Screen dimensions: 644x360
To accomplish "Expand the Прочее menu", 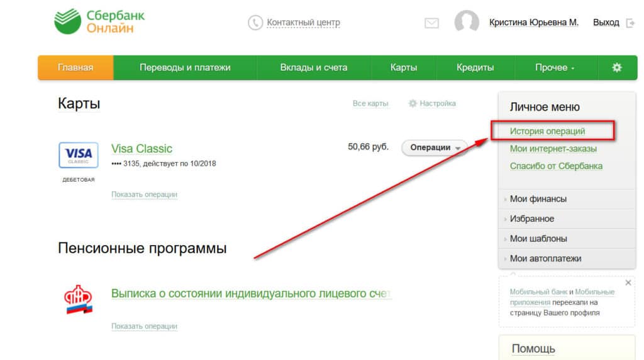I will 555,68.
